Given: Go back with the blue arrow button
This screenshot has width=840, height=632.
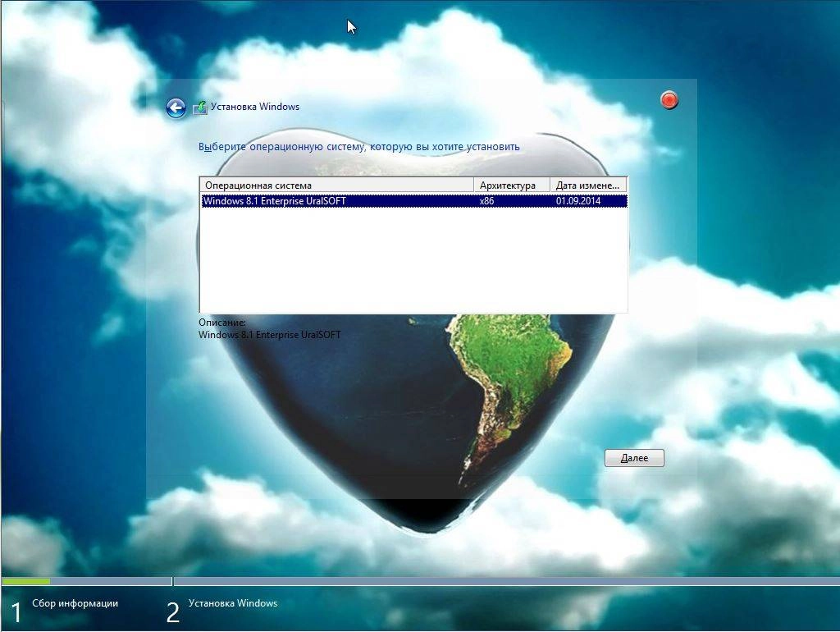Looking at the screenshot, I should pos(176,108).
